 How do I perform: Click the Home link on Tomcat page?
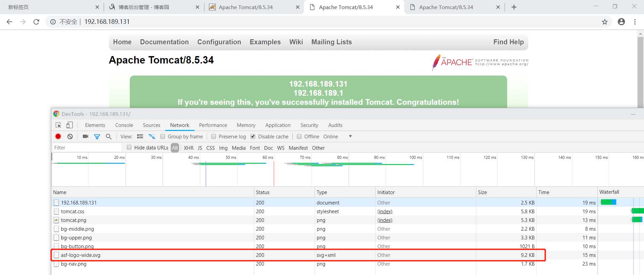click(x=122, y=42)
